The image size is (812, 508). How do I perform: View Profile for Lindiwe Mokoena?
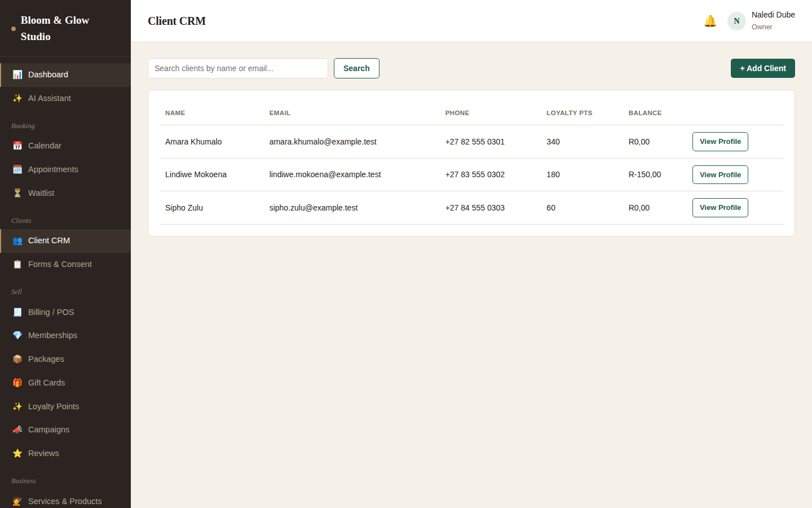pyautogui.click(x=720, y=175)
